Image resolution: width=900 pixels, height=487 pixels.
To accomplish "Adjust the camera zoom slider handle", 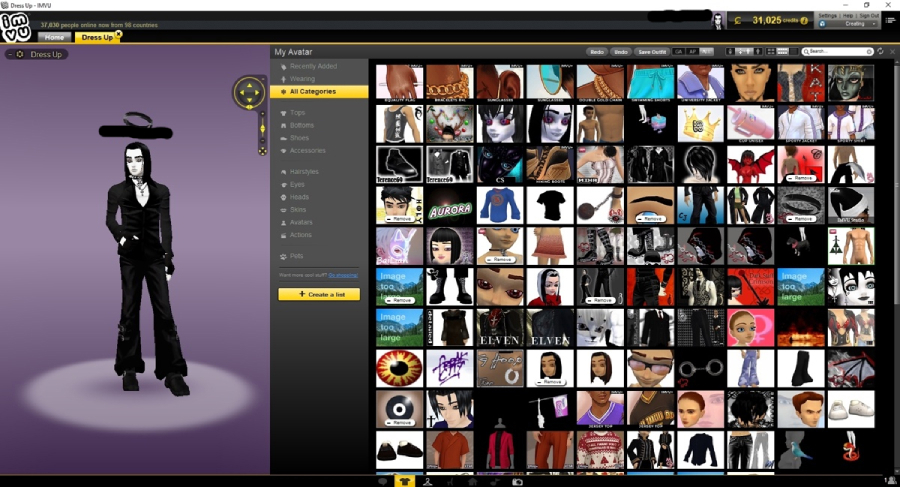I will 262,129.
